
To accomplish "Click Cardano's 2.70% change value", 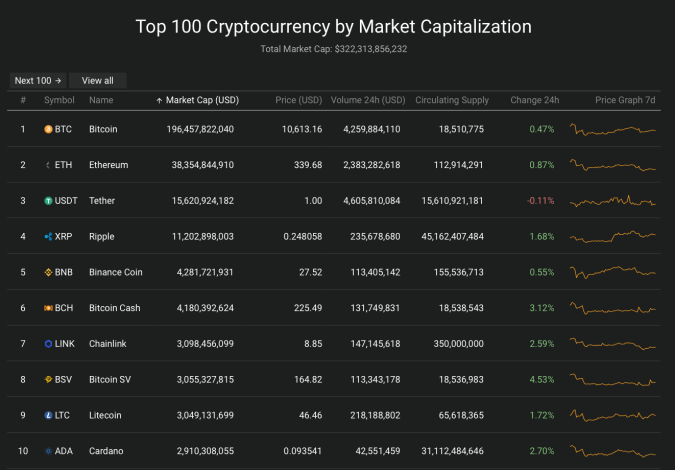I will point(542,451).
